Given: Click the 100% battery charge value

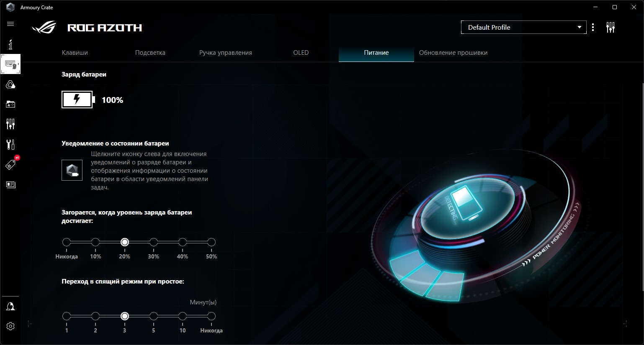Looking at the screenshot, I should (x=112, y=100).
